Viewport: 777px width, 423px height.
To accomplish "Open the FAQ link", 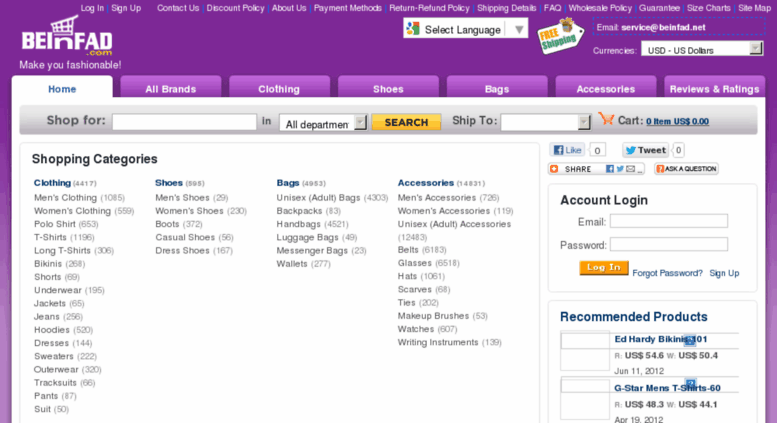I will pyautogui.click(x=553, y=8).
